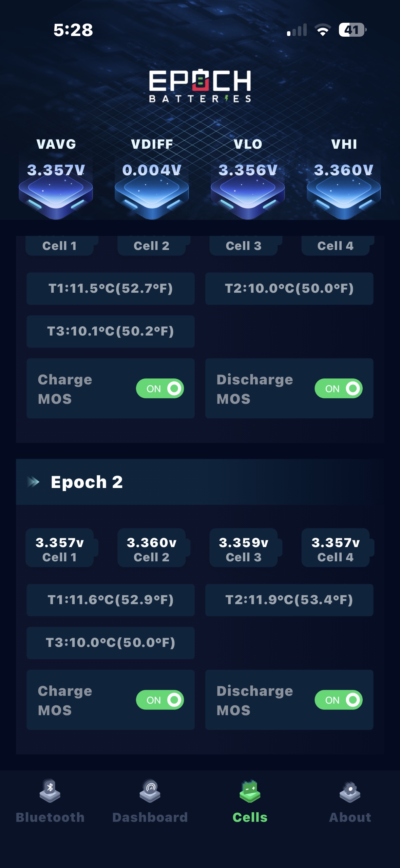Toggle Epoch 2 Charge MOS switch
Image resolution: width=400 pixels, height=868 pixels.
point(160,700)
